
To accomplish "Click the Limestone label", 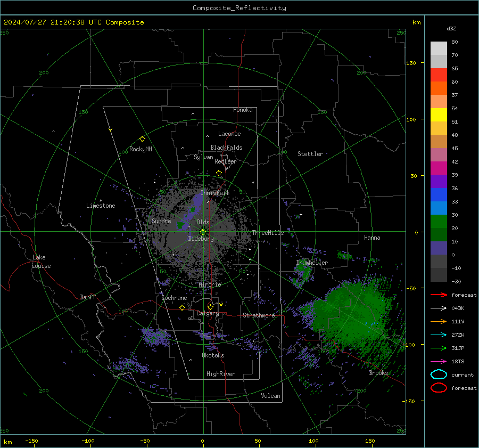I will [x=101, y=206].
